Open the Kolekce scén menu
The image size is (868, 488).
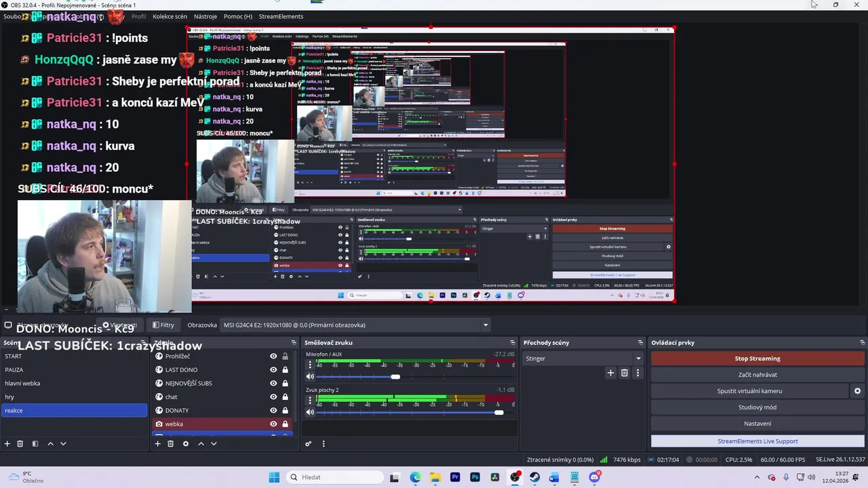tap(170, 16)
